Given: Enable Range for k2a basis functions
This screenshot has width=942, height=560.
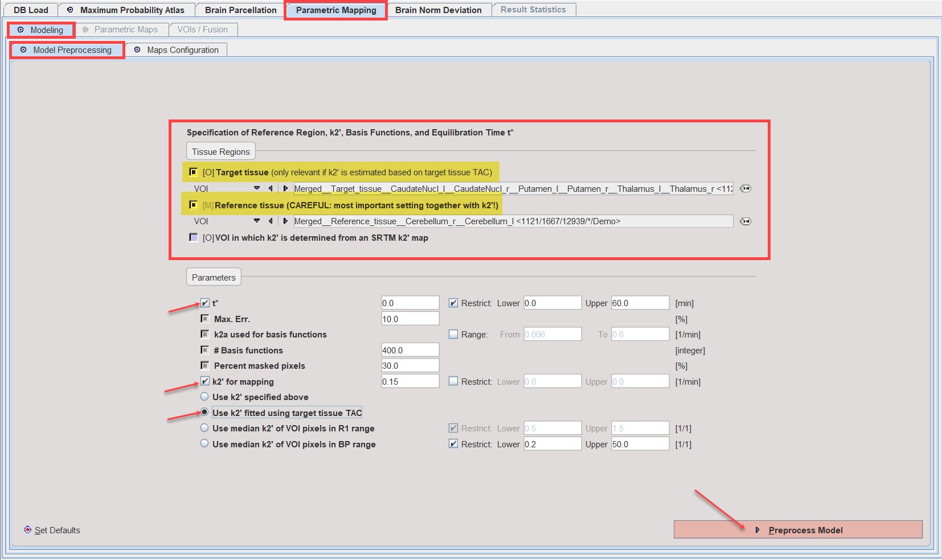Looking at the screenshot, I should click(453, 335).
